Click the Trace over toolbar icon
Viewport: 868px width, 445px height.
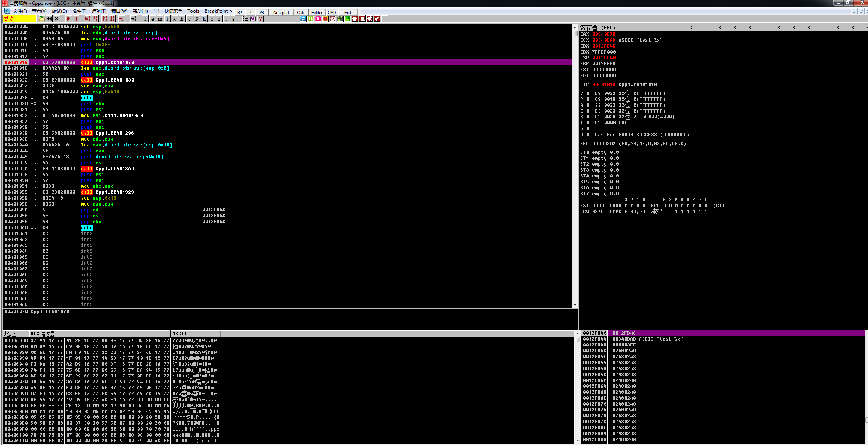point(113,19)
